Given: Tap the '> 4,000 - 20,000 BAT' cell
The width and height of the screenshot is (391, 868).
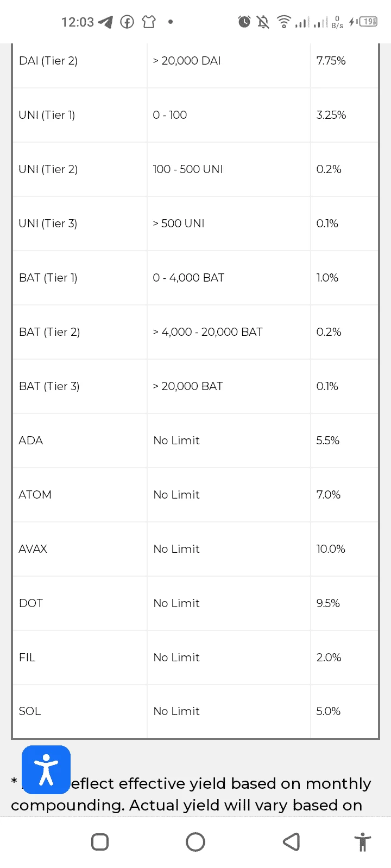Looking at the screenshot, I should pyautogui.click(x=229, y=332).
